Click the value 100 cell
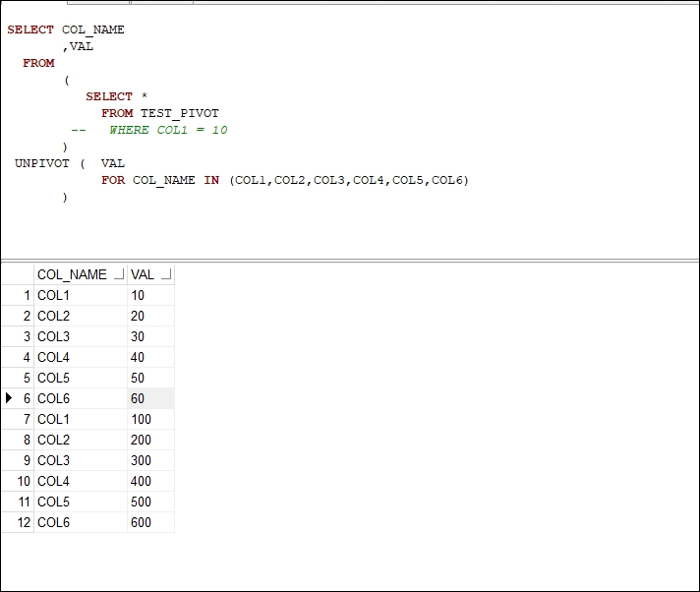The image size is (700, 592). tap(150, 419)
